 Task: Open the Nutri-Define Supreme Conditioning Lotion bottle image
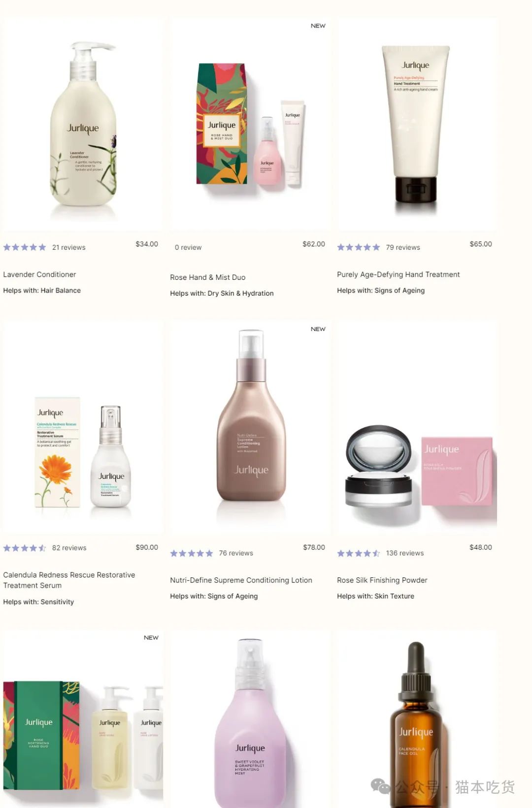click(x=250, y=428)
